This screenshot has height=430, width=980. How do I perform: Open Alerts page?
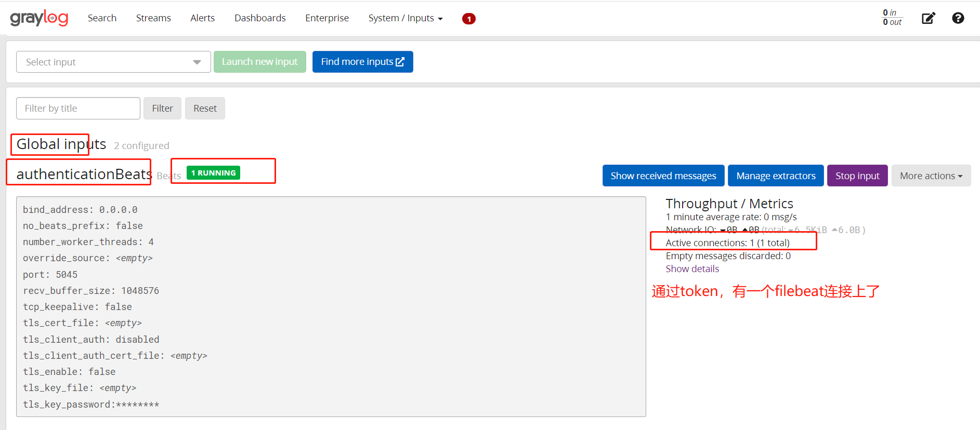[202, 18]
